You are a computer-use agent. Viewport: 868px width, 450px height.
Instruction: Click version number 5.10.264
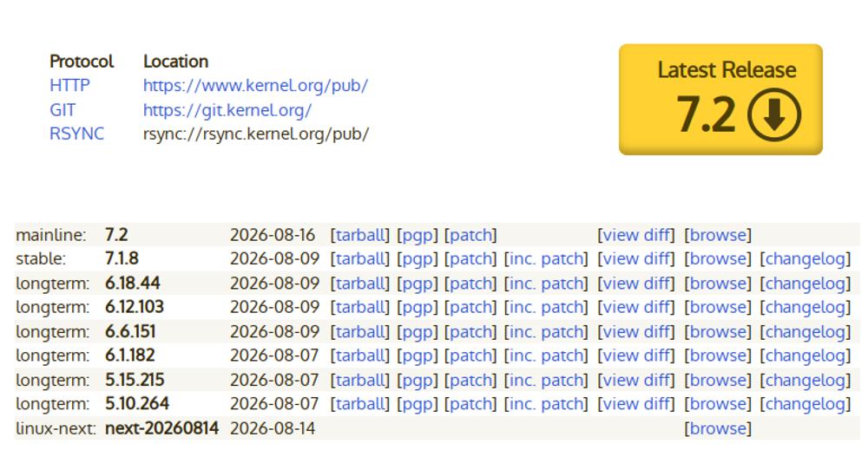[x=137, y=403]
